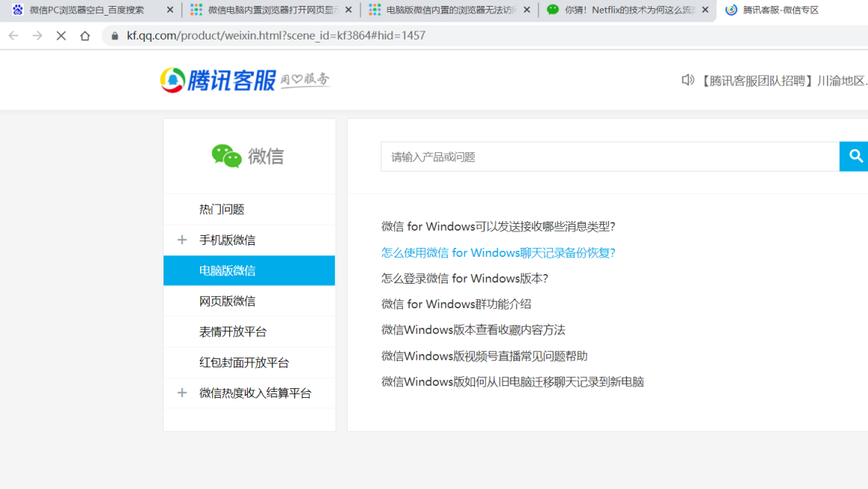Viewport: 868px width, 489px height.
Task: Switch to the 微信PC浏览器空白 Baidu tab
Action: pos(87,10)
